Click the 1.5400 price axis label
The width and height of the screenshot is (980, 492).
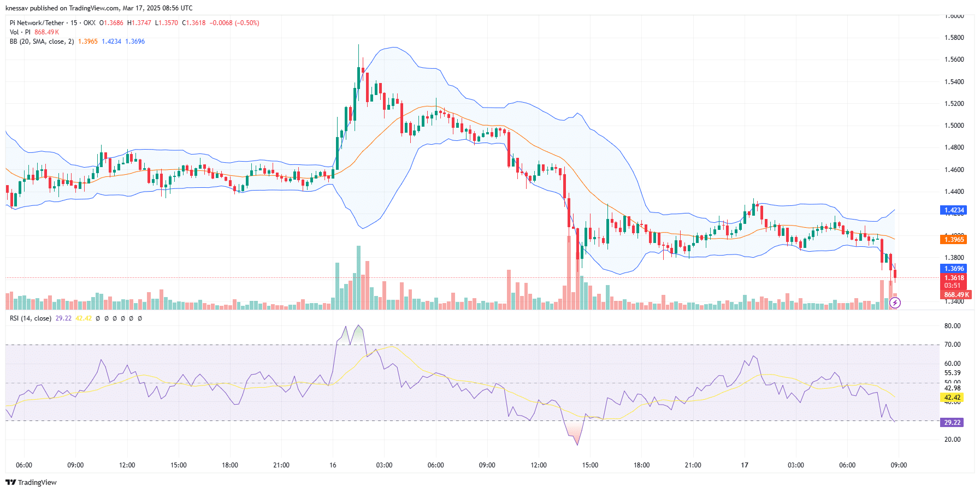tap(954, 82)
